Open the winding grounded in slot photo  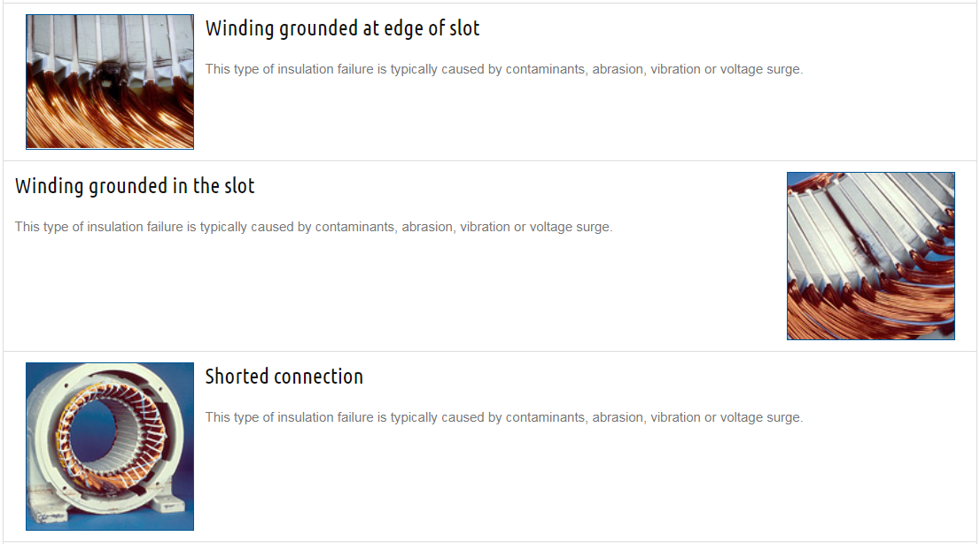click(x=871, y=256)
